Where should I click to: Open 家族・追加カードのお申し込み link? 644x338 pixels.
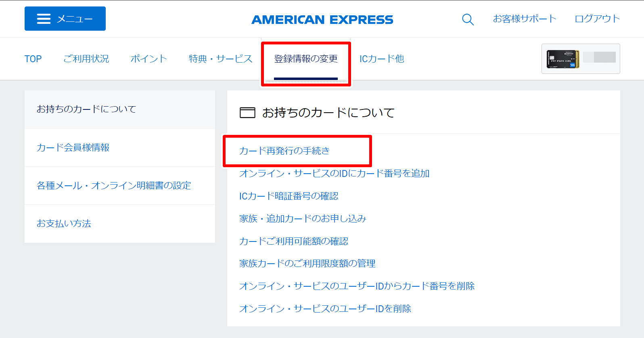pyautogui.click(x=303, y=219)
